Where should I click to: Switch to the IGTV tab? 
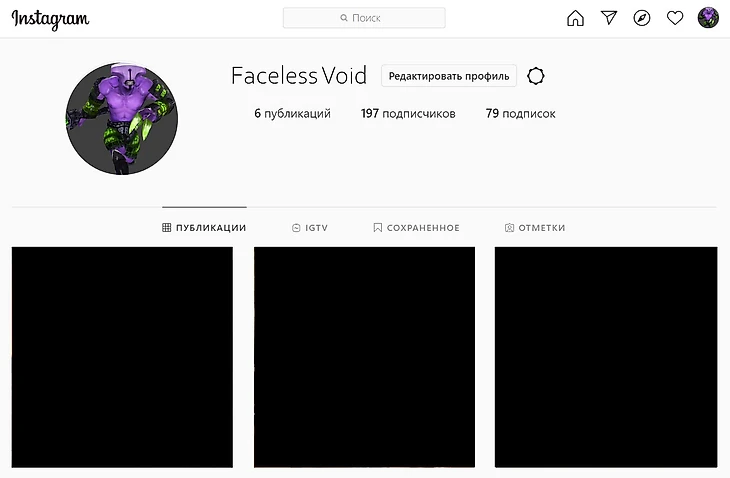(310, 228)
